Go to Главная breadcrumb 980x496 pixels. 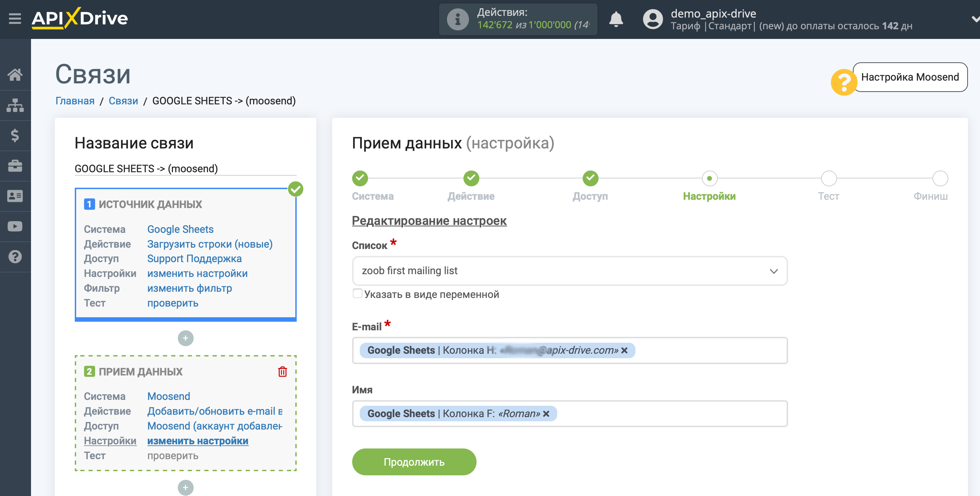coord(75,101)
